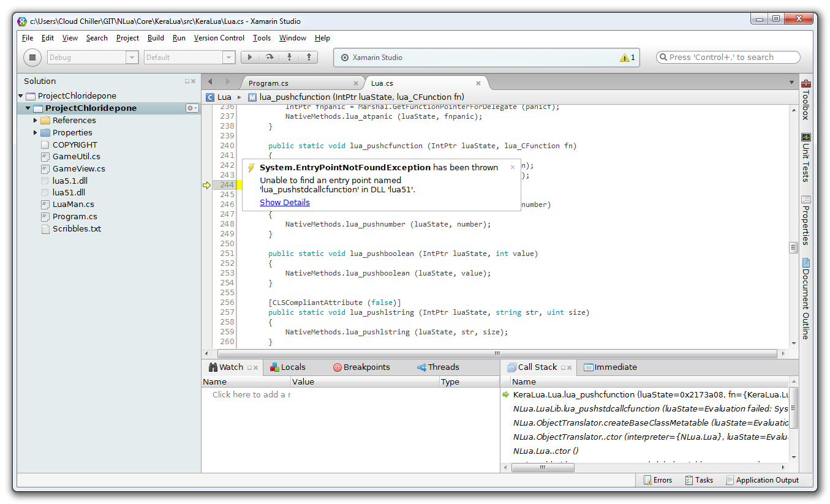Viewport: 830px width, 504px height.
Task: Open the lua_pushcfunction member breadcrumb
Action: [x=356, y=97]
